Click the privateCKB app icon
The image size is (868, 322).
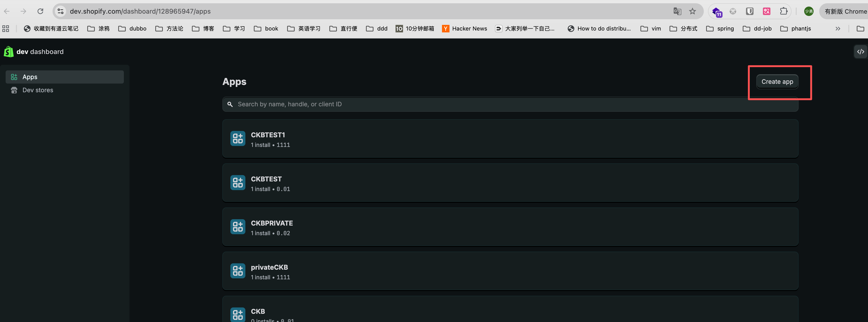click(x=238, y=271)
